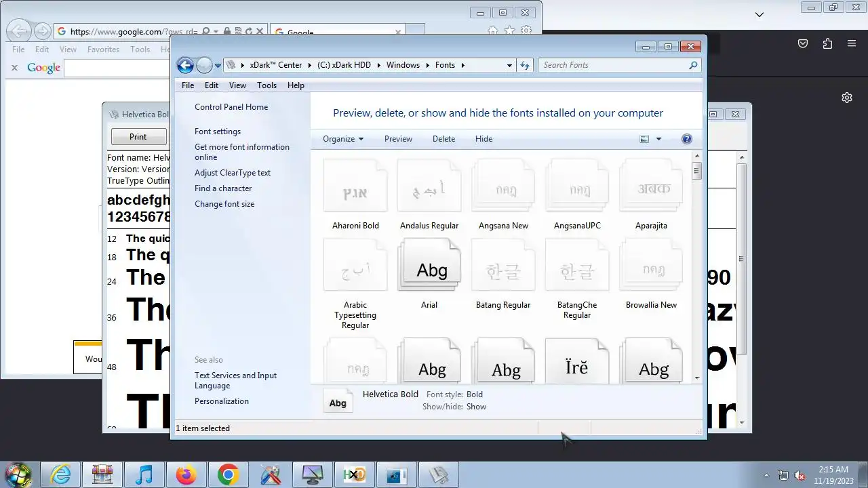The image size is (868, 488).
Task: Click the clock showing 2:15 AM
Action: pyautogui.click(x=833, y=469)
